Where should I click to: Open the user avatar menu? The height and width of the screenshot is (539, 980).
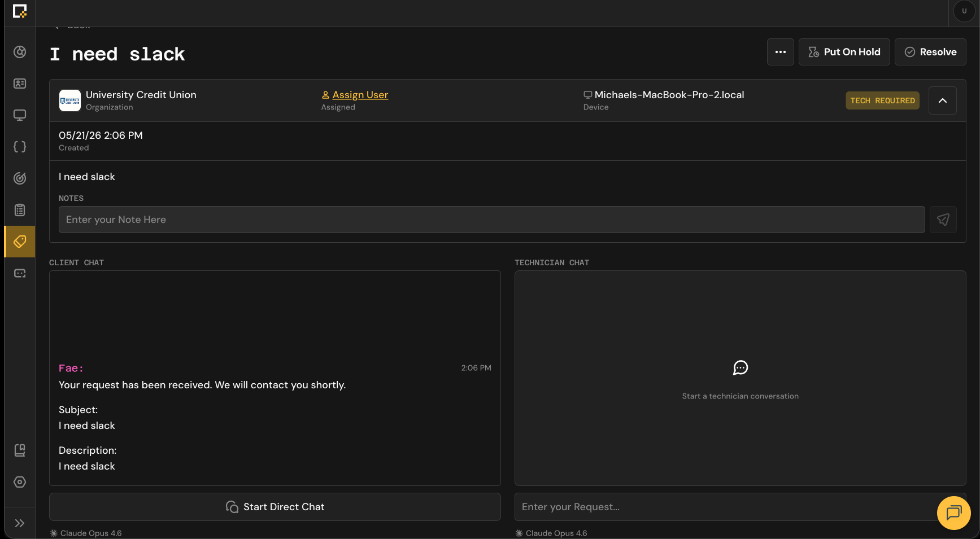[964, 11]
